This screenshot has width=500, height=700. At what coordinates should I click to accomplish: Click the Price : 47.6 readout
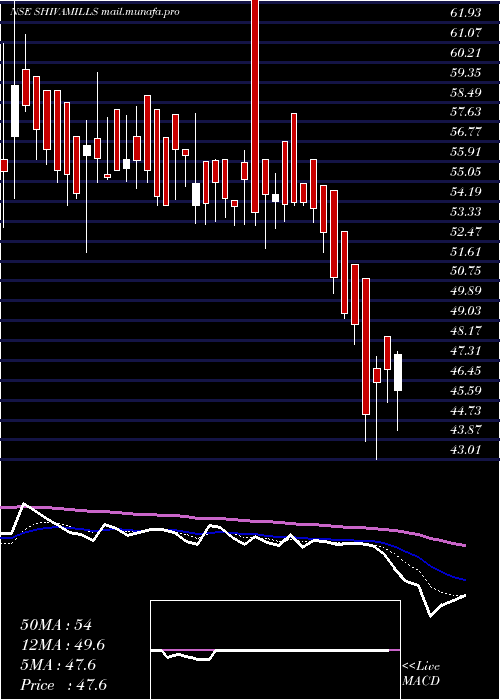[x=63, y=685]
